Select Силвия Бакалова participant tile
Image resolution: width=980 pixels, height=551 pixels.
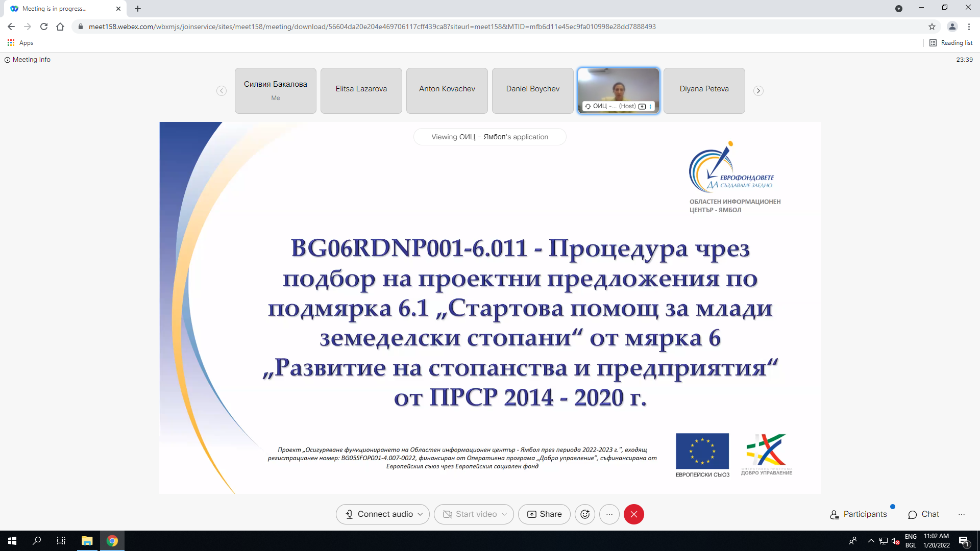(x=276, y=91)
